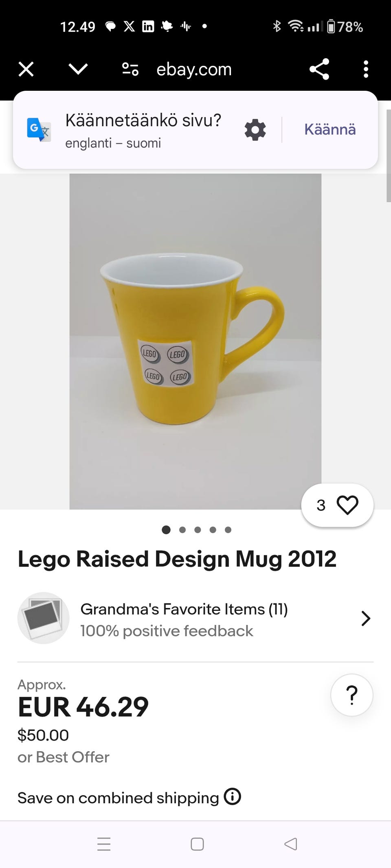Viewport: 391px width, 868px height.
Task: Tap the share icon in browser toolbar
Action: pos(319,69)
